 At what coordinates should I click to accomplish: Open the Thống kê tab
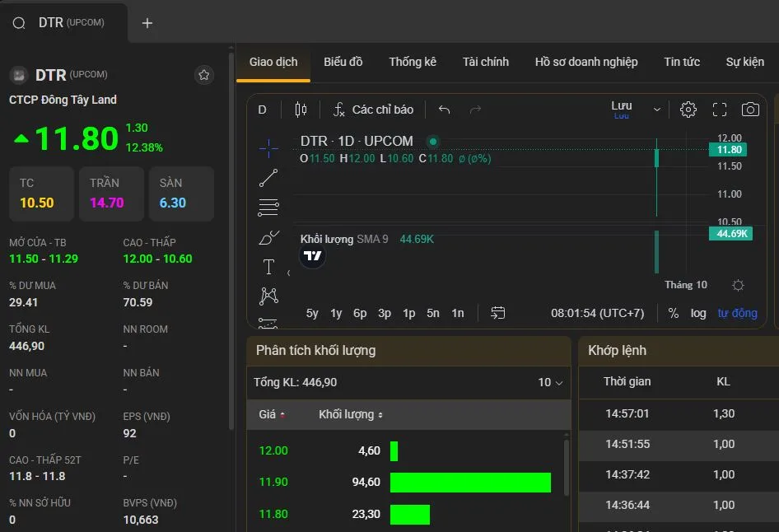pos(413,62)
